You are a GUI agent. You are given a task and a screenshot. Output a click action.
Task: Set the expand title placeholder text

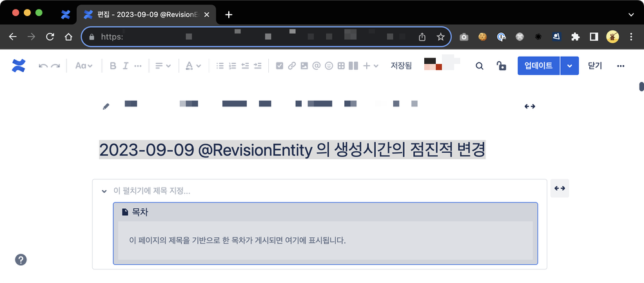[x=152, y=191]
